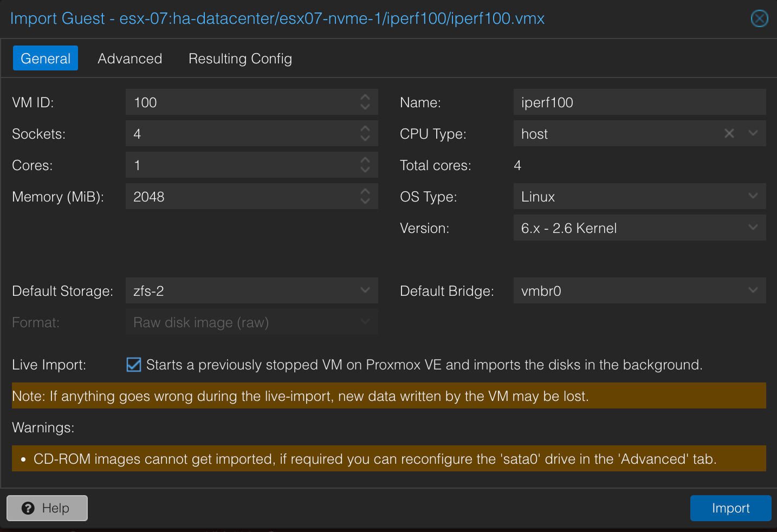The height and width of the screenshot is (532, 777).
Task: Click inside the Name field showing iperf100
Action: [x=623, y=102]
